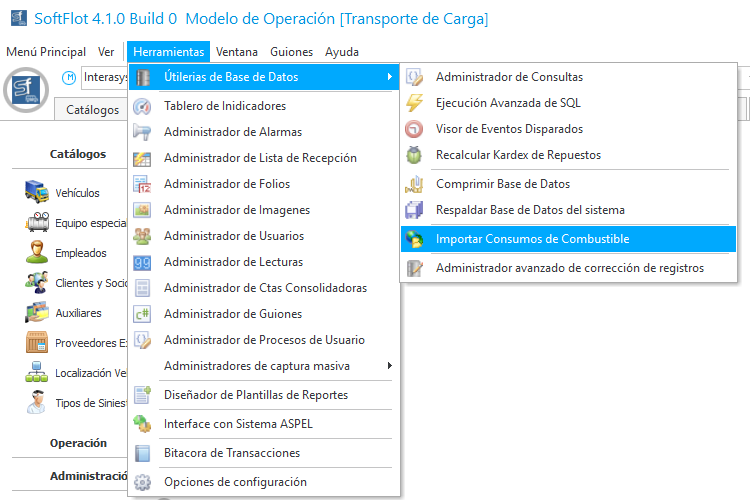Click the Empleados person icon in sidebar
The height and width of the screenshot is (500, 750).
click(x=38, y=252)
